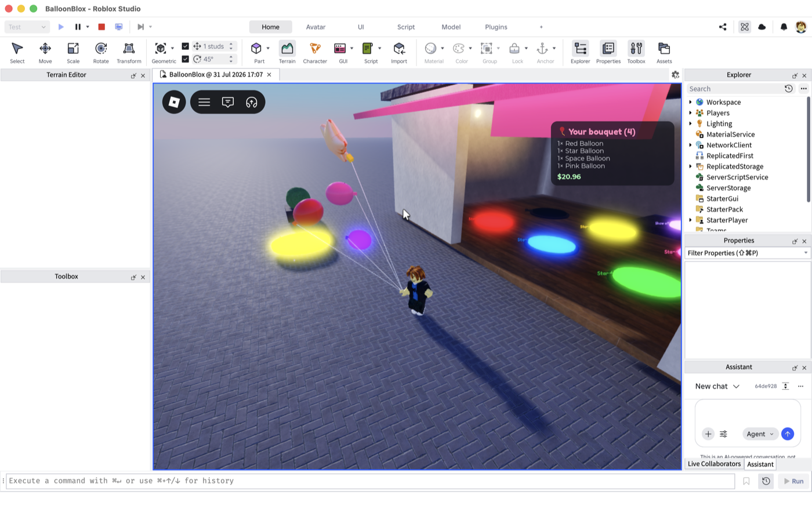Click the Filter Properties field
This screenshot has width=812, height=509.
point(748,253)
